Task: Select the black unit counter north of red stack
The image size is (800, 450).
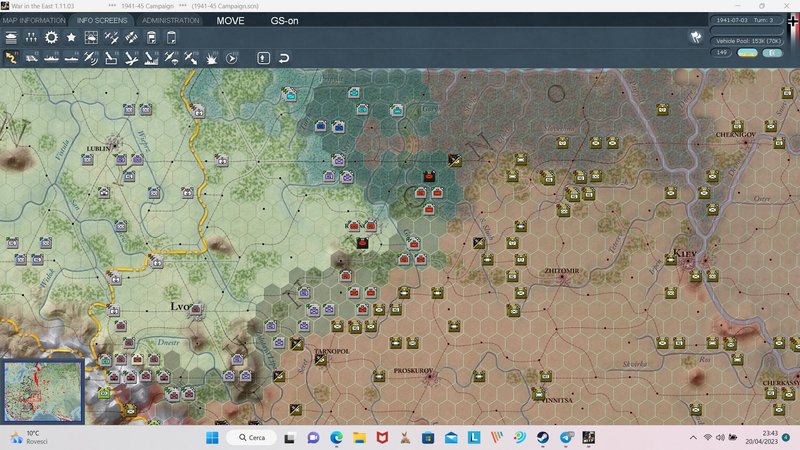Action: [430, 177]
